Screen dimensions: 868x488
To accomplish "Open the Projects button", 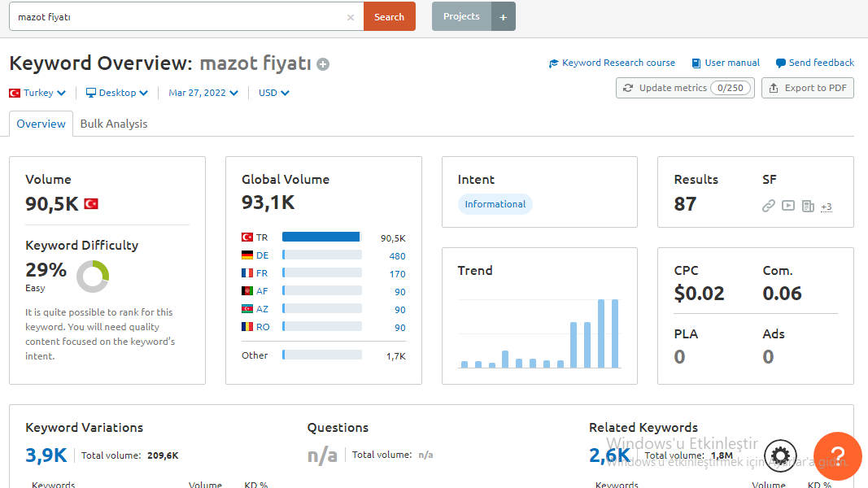I will 461,16.
